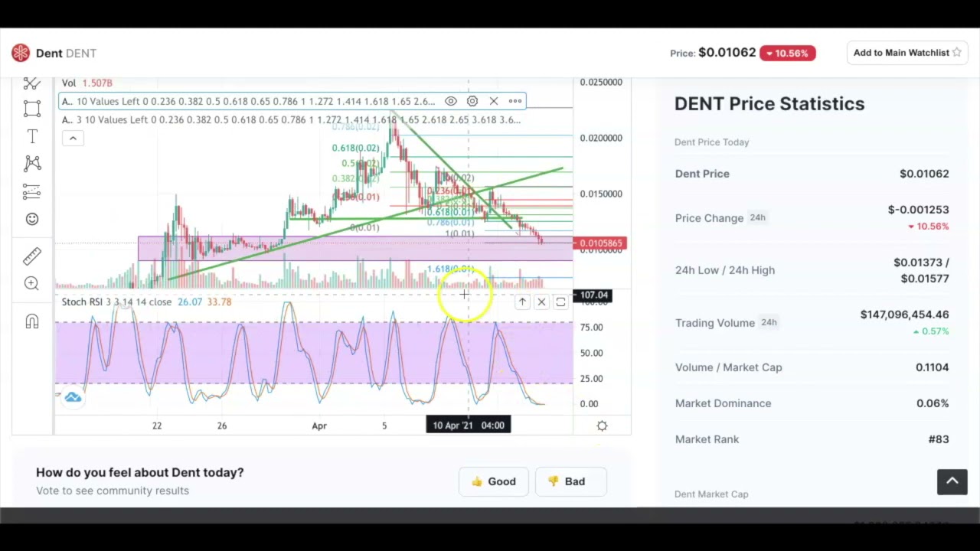Select the second Fib '3 10 Values Left' row

point(291,119)
